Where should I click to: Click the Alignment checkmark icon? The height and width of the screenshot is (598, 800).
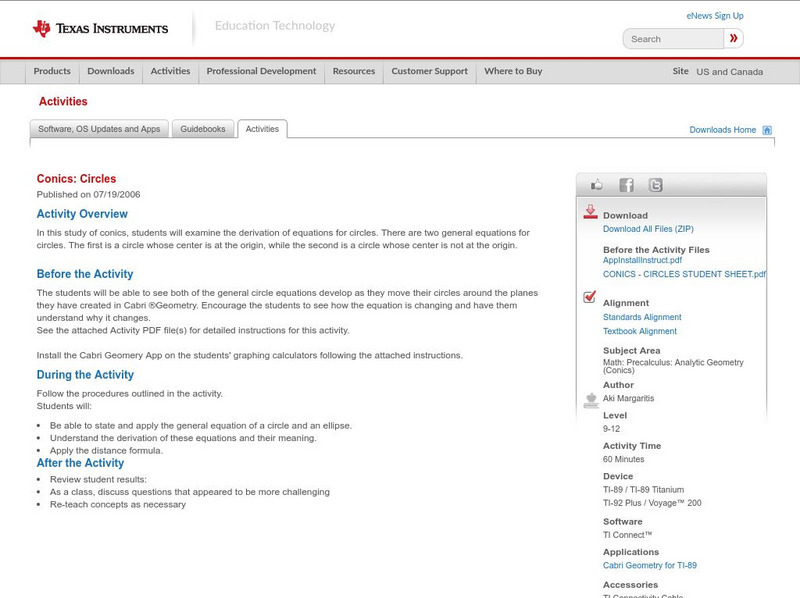click(589, 297)
